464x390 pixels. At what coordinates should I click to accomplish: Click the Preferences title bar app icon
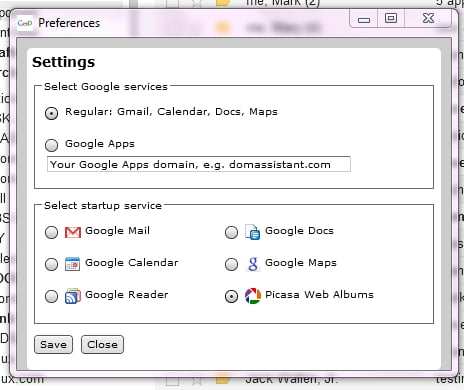(25, 23)
